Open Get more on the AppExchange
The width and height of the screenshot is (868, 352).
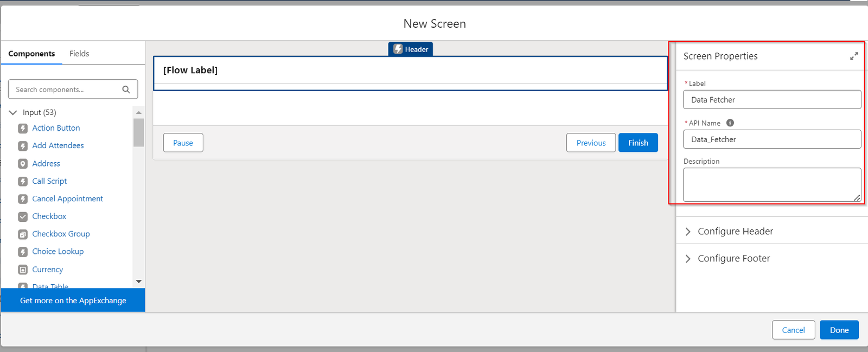[x=73, y=300]
